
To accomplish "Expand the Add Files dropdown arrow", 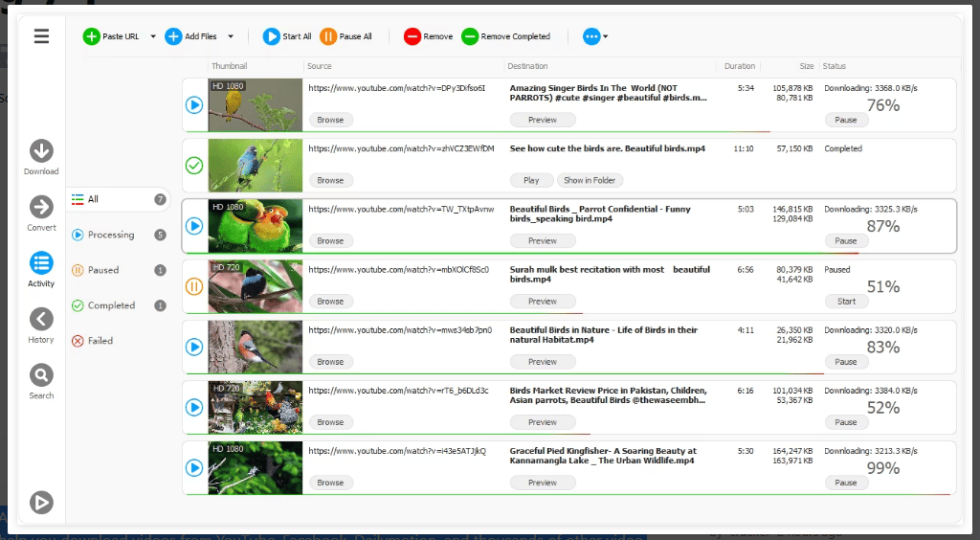I will (231, 36).
